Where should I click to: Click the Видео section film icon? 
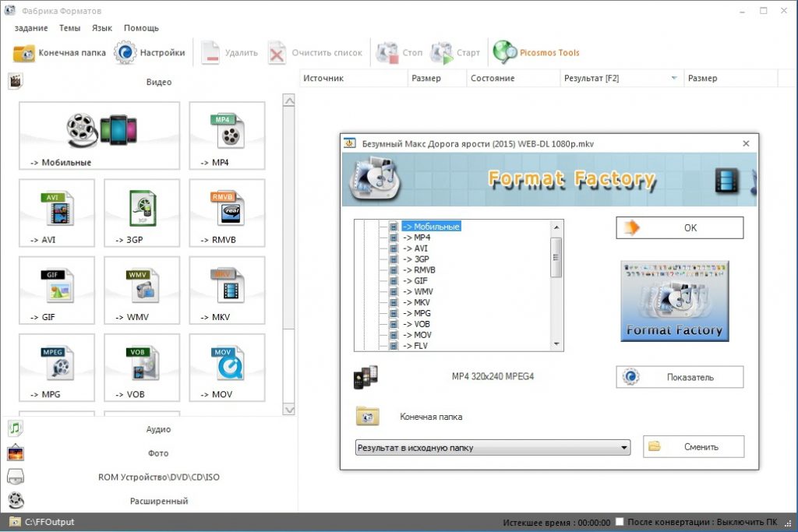pyautogui.click(x=16, y=81)
